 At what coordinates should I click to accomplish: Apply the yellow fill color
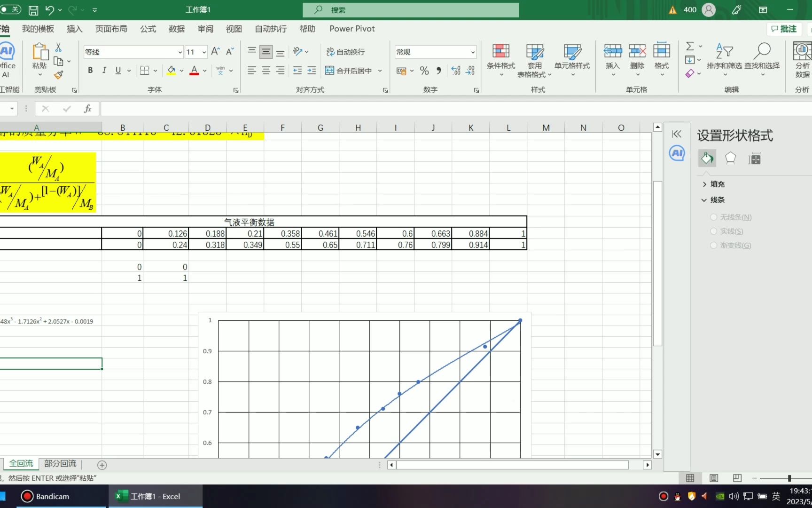coord(171,71)
